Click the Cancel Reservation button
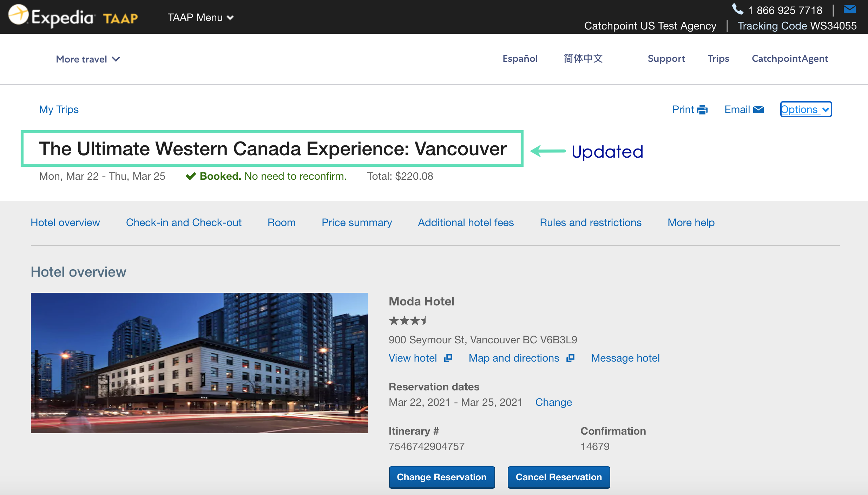This screenshot has height=495, width=868. [559, 477]
